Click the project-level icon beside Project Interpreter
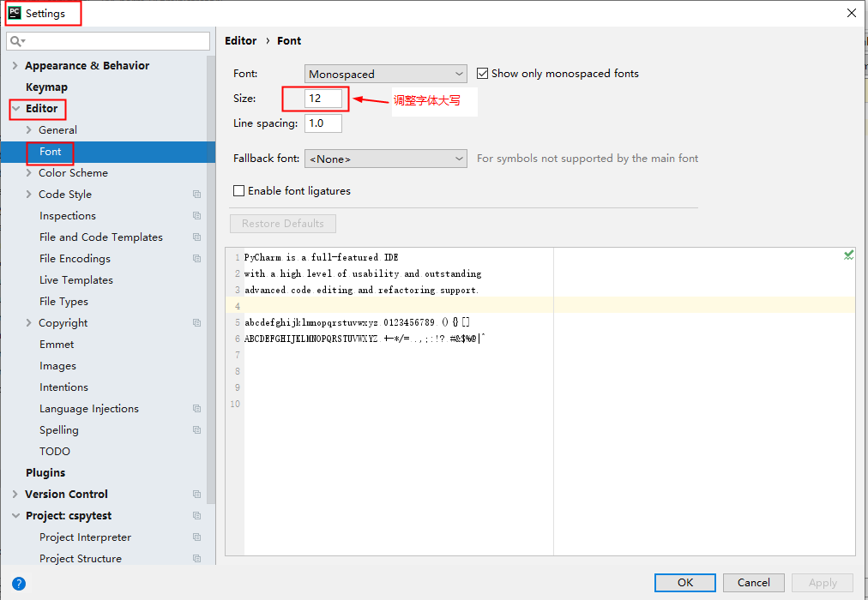 click(x=196, y=537)
